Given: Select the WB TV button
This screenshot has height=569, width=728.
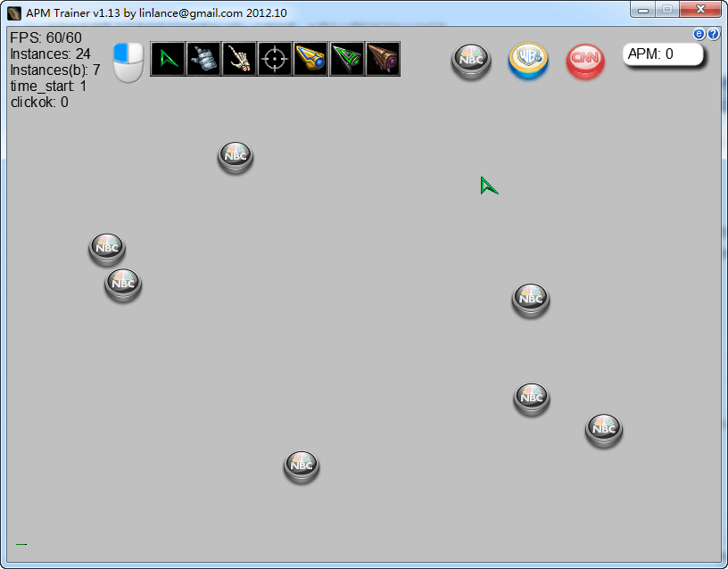Looking at the screenshot, I should click(x=528, y=61).
